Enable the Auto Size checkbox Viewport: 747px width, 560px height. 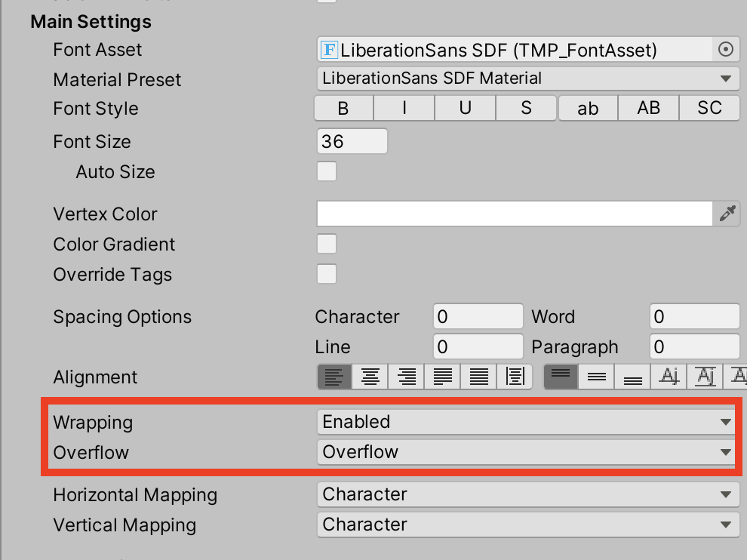[327, 171]
